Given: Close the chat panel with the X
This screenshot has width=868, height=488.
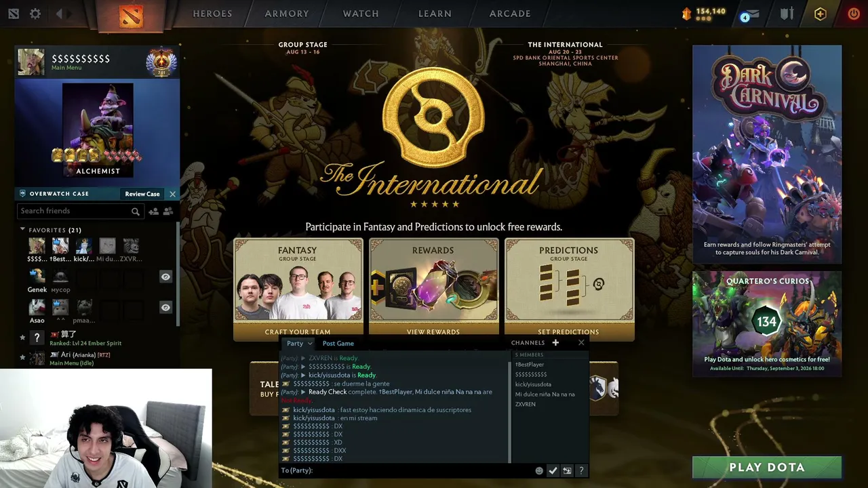Looking at the screenshot, I should tap(581, 343).
